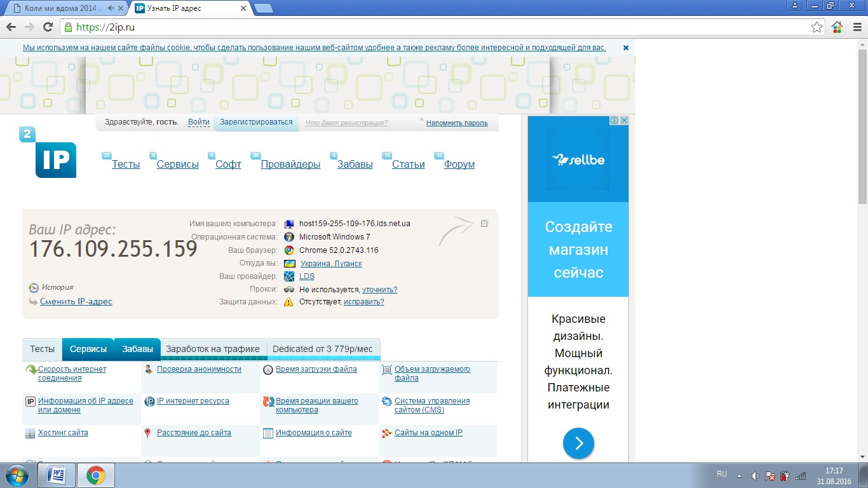Viewport: 868px width, 488px height.
Task: Click the 2IP site logo
Action: tap(48, 152)
